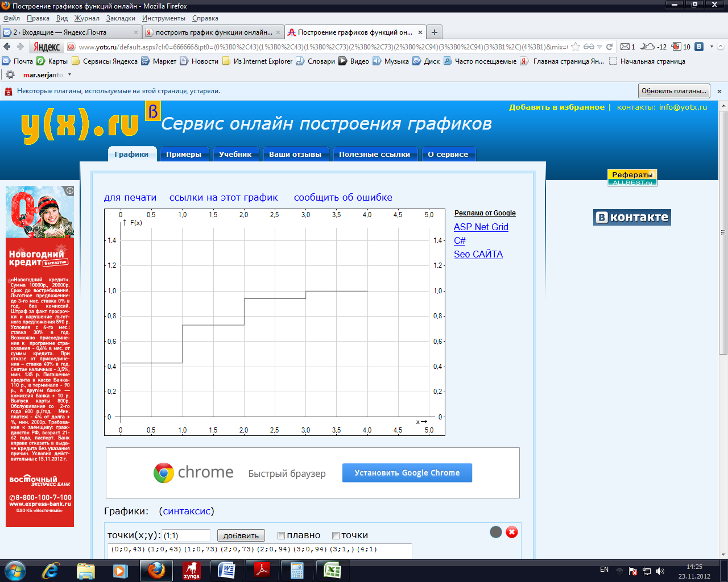Image resolution: width=728 pixels, height=582 pixels.
Task: Switch to the 'построить график функции онлайн' tab
Action: pos(213,32)
